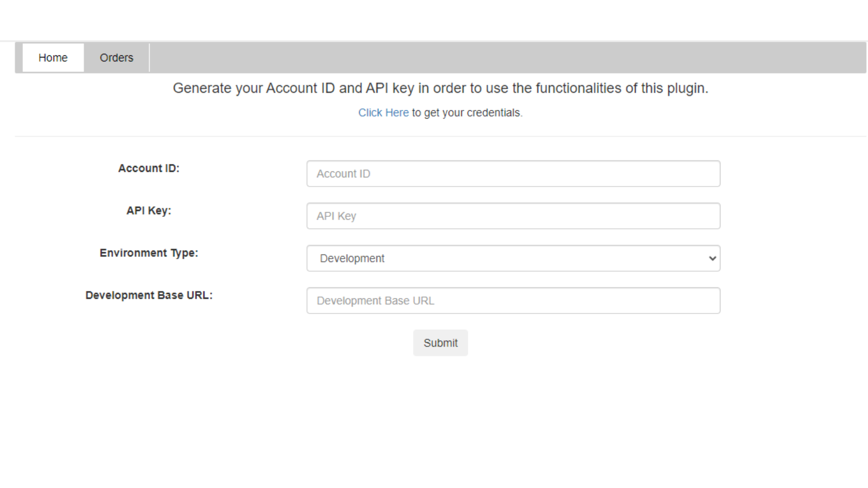Image resolution: width=868 pixels, height=488 pixels.
Task: Click the Environment Type label
Action: 149,253
